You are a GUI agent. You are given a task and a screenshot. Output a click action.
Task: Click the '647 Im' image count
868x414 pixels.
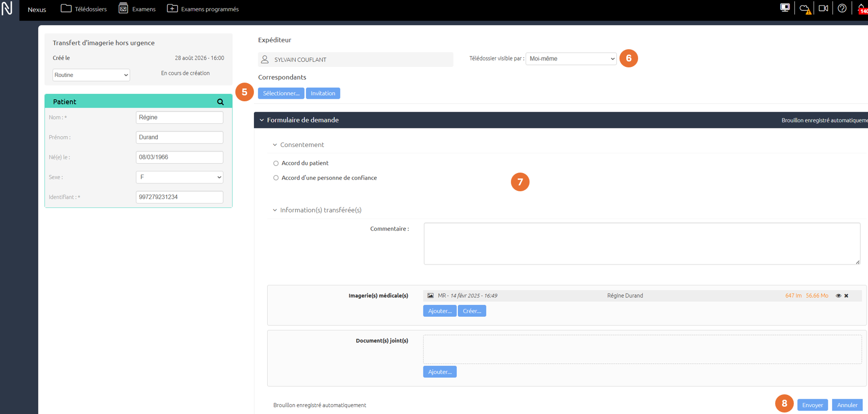793,296
